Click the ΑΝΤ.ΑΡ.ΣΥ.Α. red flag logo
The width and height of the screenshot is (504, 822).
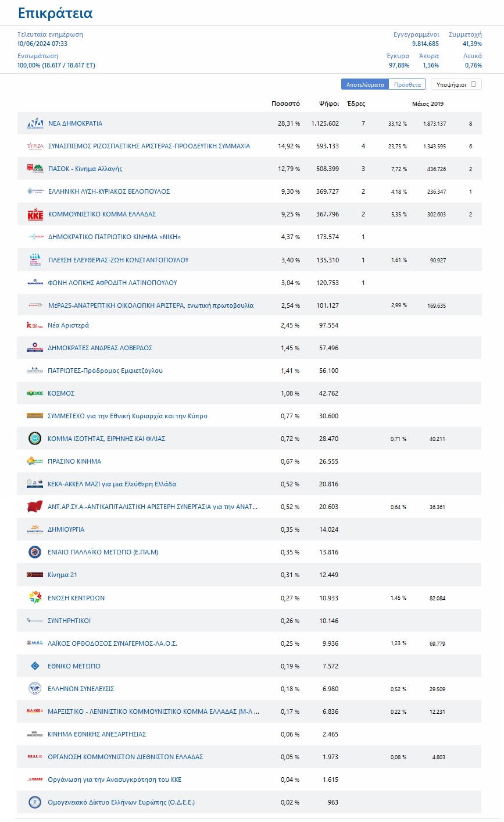35,507
